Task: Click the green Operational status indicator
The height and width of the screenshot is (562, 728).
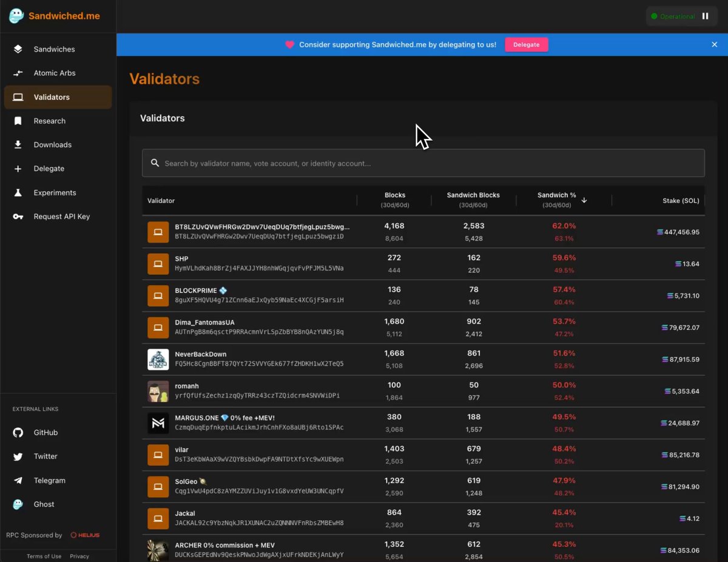Action: (673, 16)
